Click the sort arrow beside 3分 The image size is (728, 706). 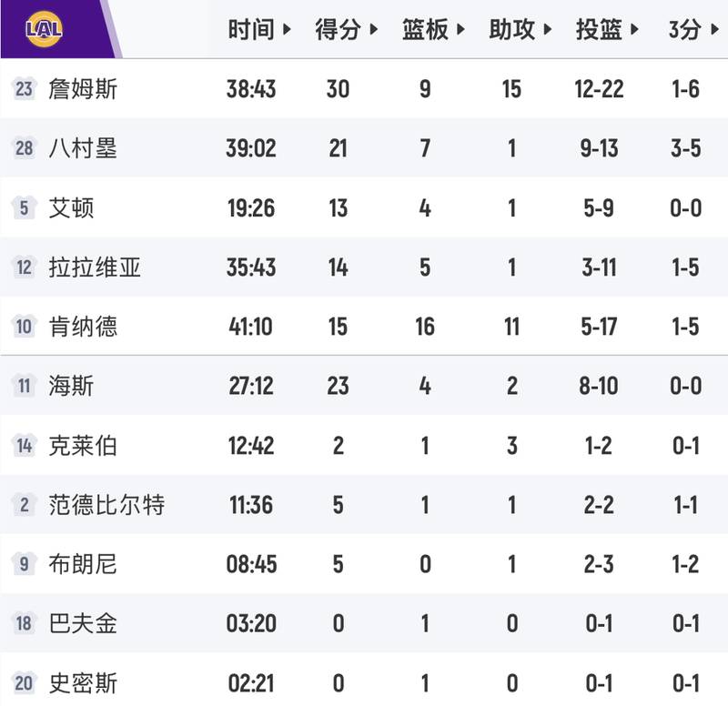coord(714,28)
